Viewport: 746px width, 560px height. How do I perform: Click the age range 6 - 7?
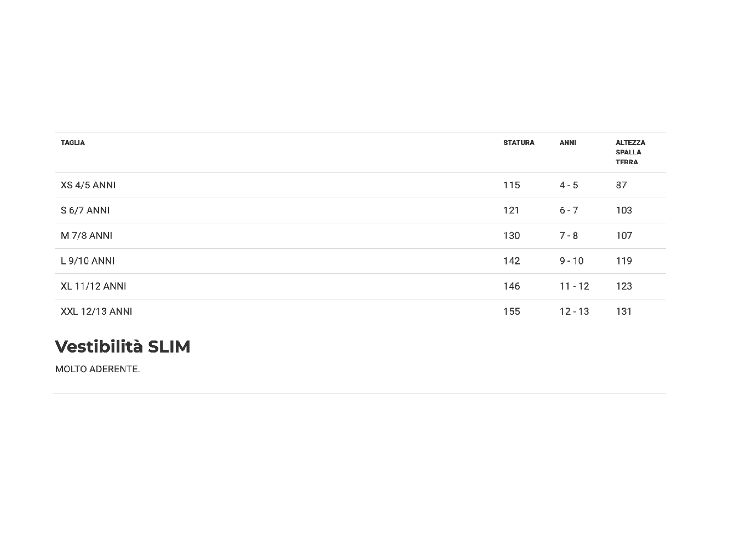click(x=569, y=210)
